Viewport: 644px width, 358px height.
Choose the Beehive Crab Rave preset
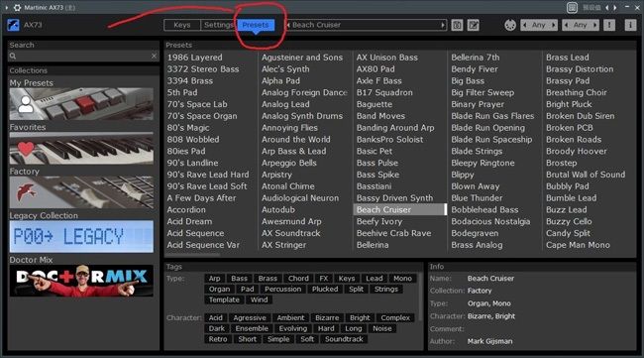(x=394, y=233)
